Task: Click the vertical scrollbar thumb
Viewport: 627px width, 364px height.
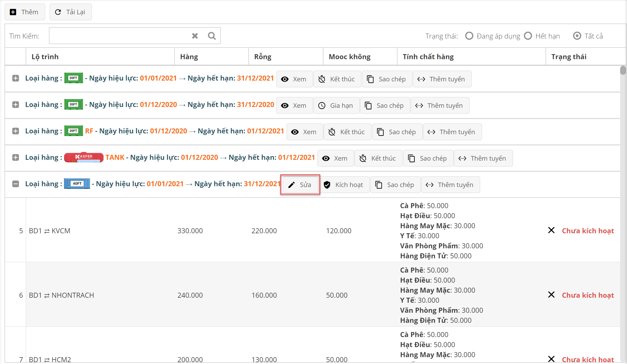Action: tap(623, 70)
